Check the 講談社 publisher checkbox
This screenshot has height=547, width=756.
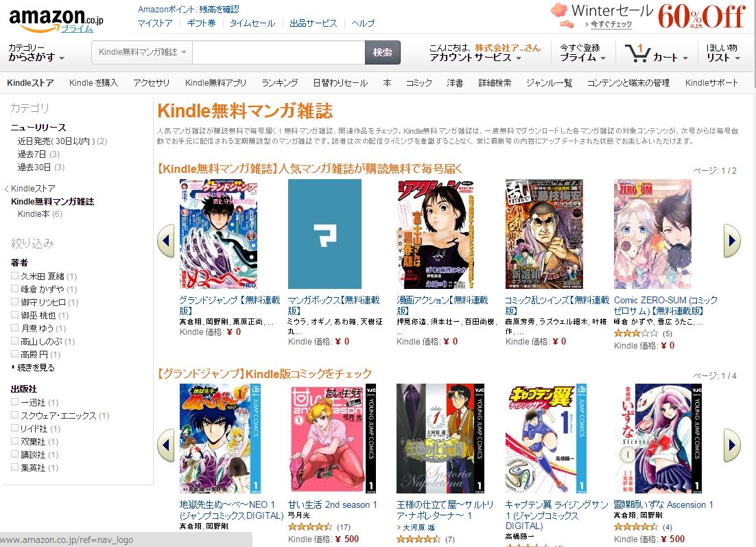click(15, 454)
